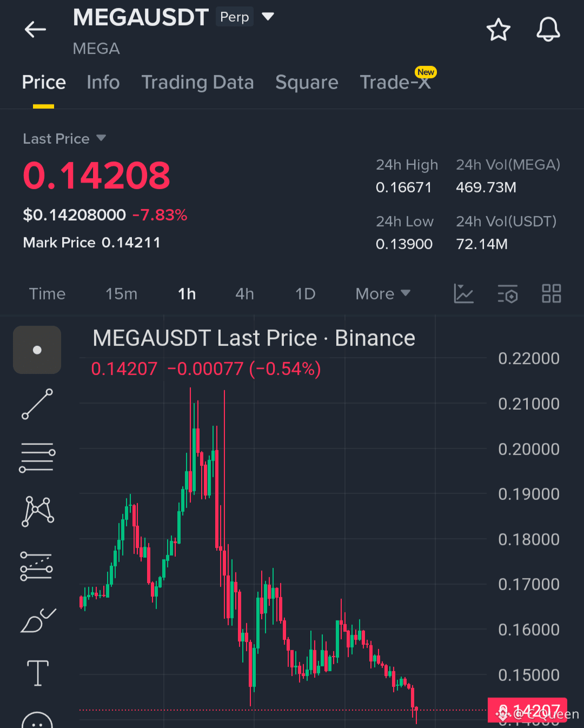Select the Time chart interval
Screen dimensions: 584x728
coord(47,294)
